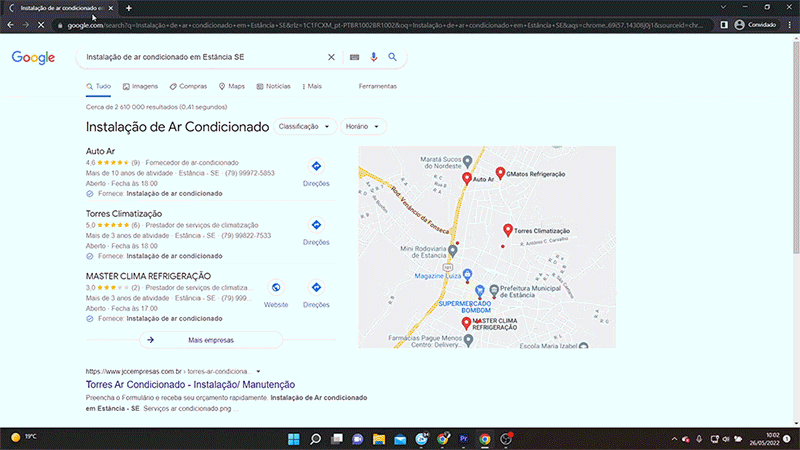Open the tab search chevron in title bar
This screenshot has height=450, width=800.
click(x=723, y=7)
